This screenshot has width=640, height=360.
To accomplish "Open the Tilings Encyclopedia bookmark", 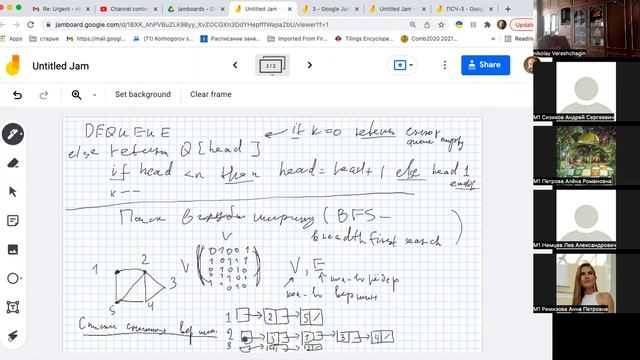I will tap(364, 38).
